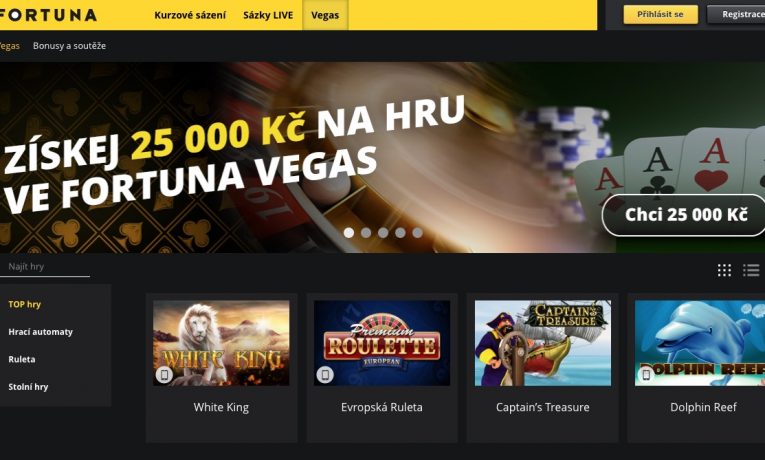The height and width of the screenshot is (460, 765).
Task: Click mobile icon on Dolphin Reef thumbnail
Action: click(646, 374)
